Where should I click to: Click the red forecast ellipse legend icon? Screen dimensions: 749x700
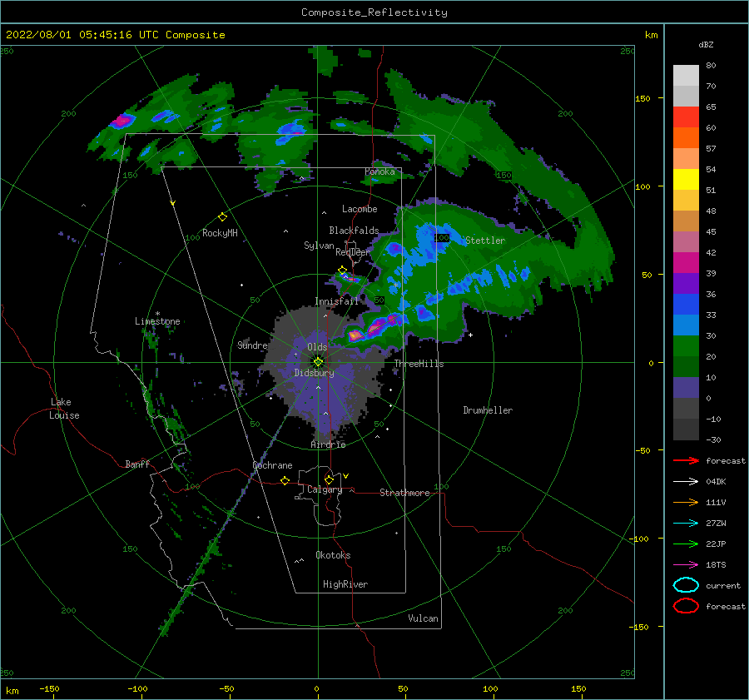(686, 606)
